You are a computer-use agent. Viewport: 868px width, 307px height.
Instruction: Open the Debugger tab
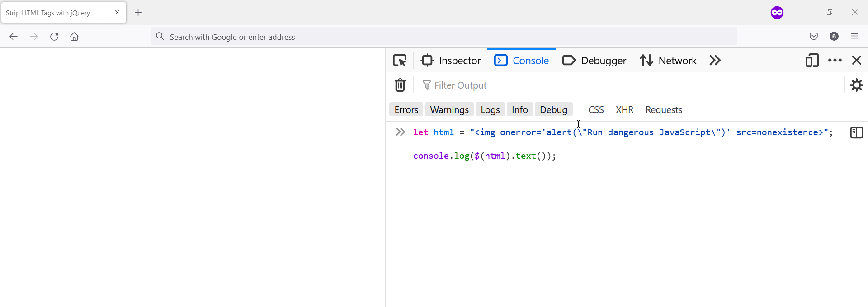tap(594, 60)
